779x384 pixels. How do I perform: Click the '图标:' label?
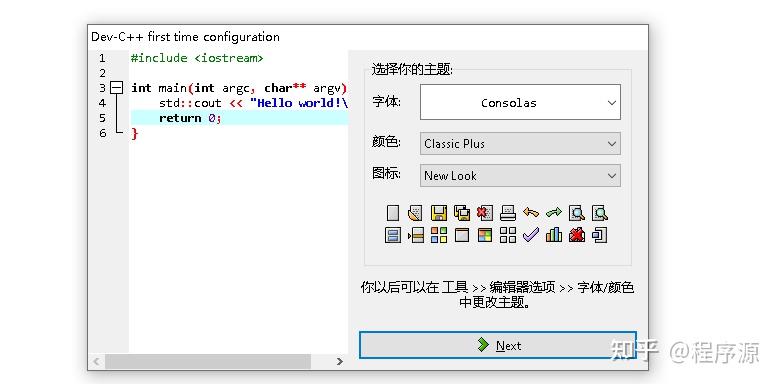coord(386,174)
